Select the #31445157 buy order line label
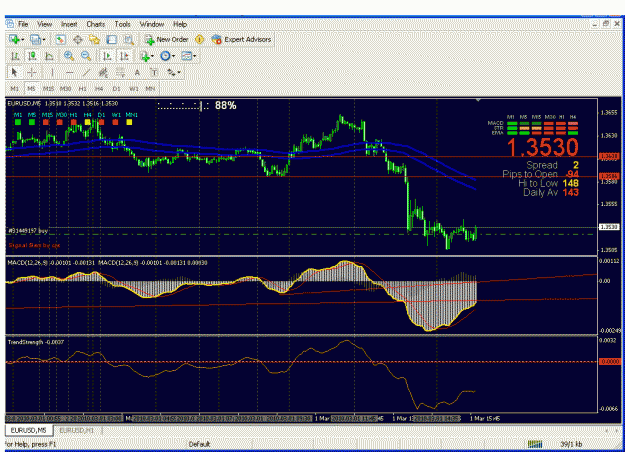 pos(28,231)
